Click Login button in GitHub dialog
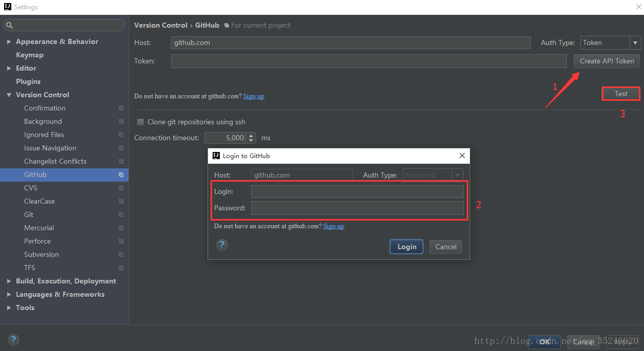 tap(407, 247)
